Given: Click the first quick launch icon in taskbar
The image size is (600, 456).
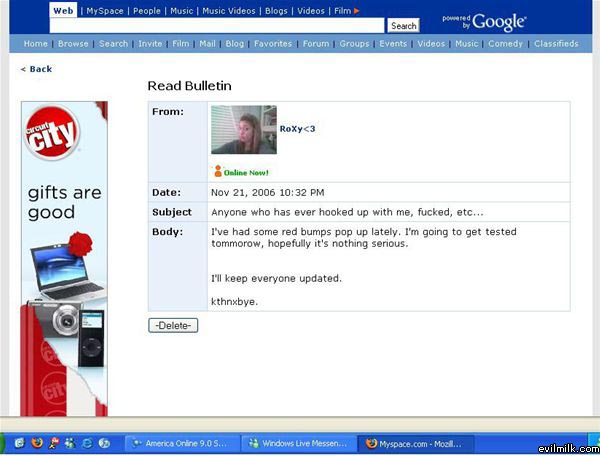Looking at the screenshot, I should point(19,442).
